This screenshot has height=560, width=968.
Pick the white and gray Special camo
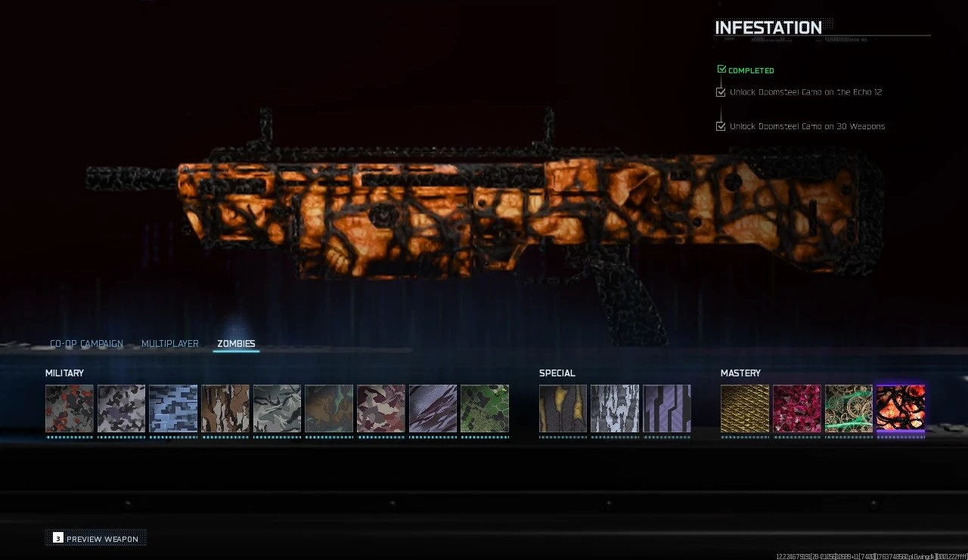[615, 409]
